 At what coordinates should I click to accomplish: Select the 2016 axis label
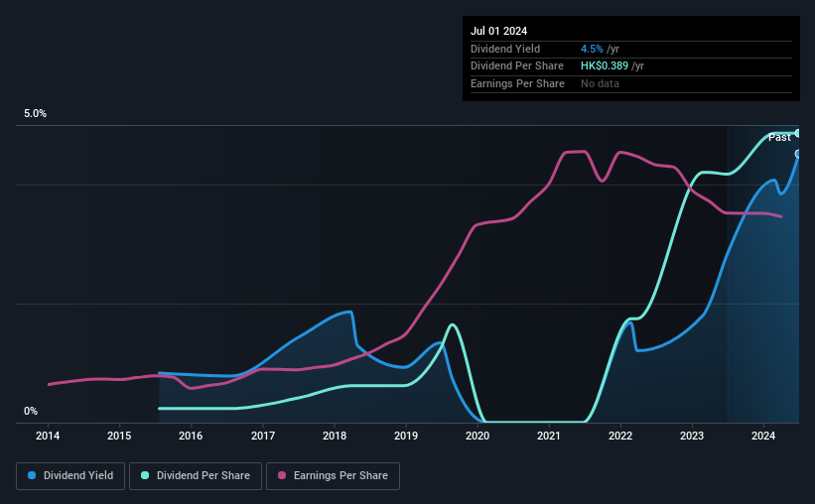click(191, 436)
